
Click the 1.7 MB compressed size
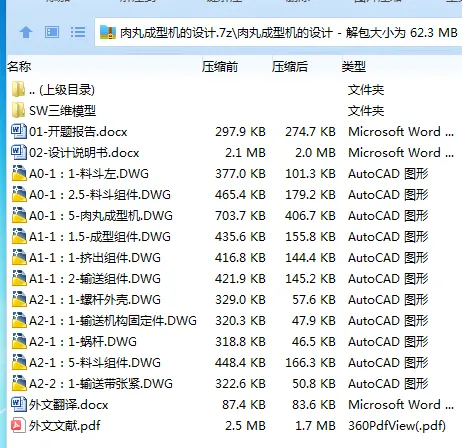(x=315, y=426)
